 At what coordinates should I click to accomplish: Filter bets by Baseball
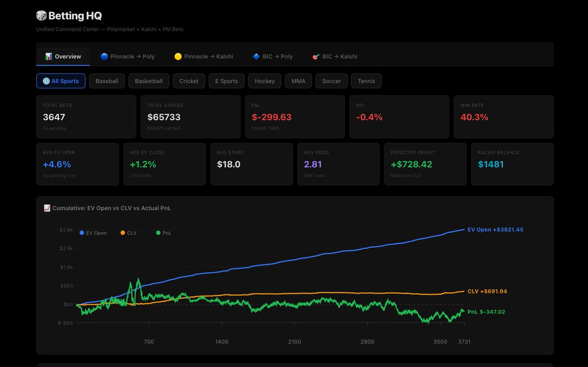tap(107, 81)
